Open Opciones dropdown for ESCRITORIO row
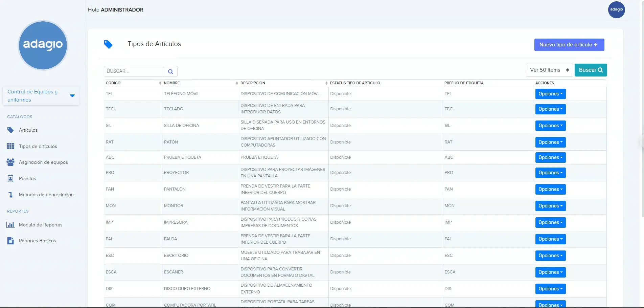 [550, 256]
